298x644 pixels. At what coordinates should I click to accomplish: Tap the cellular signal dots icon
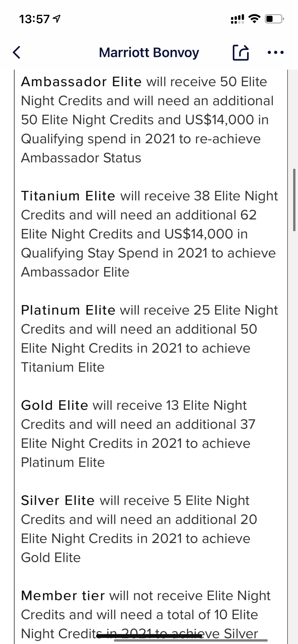click(x=237, y=19)
